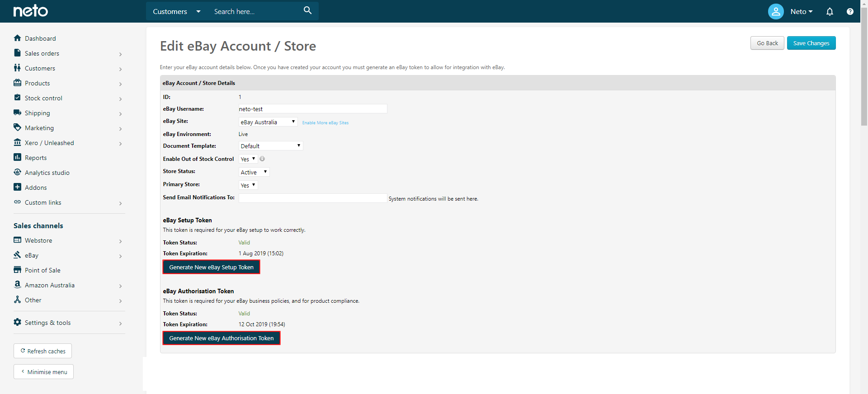Select the Settings & tools gear icon
Viewport: 868px width, 394px height.
17,322
